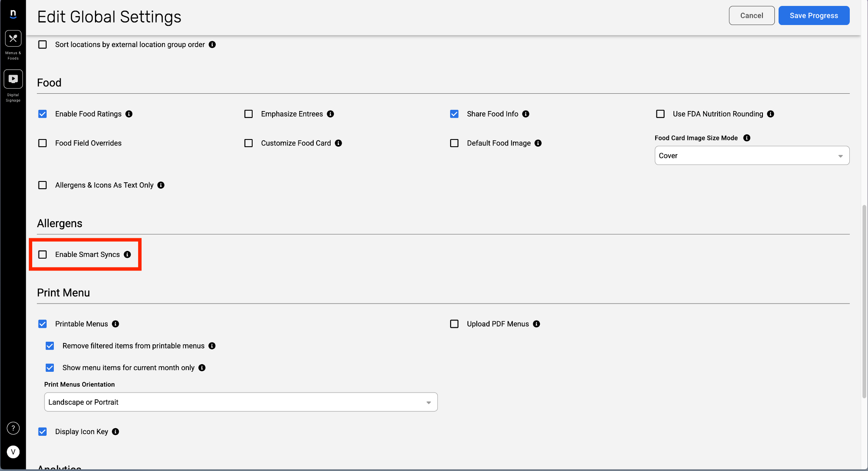The image size is (868, 471).
Task: Click info icon beside Emphasize Entrees
Action: (331, 114)
